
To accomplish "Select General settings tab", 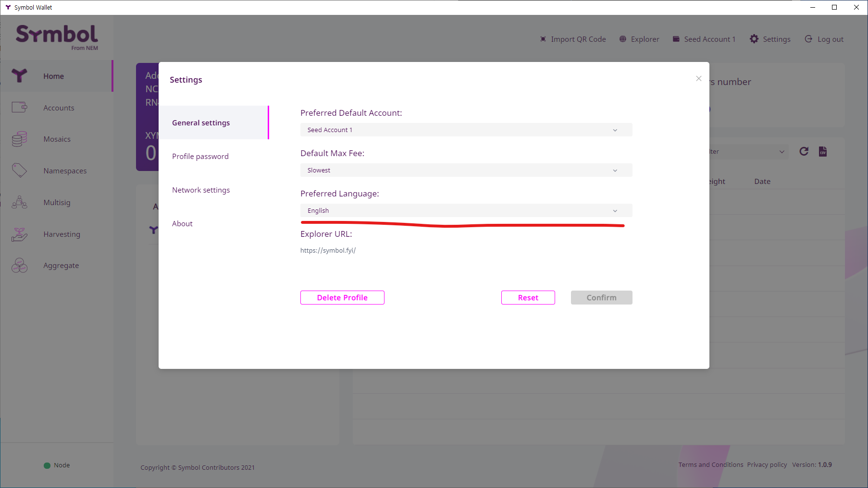I will pyautogui.click(x=213, y=122).
